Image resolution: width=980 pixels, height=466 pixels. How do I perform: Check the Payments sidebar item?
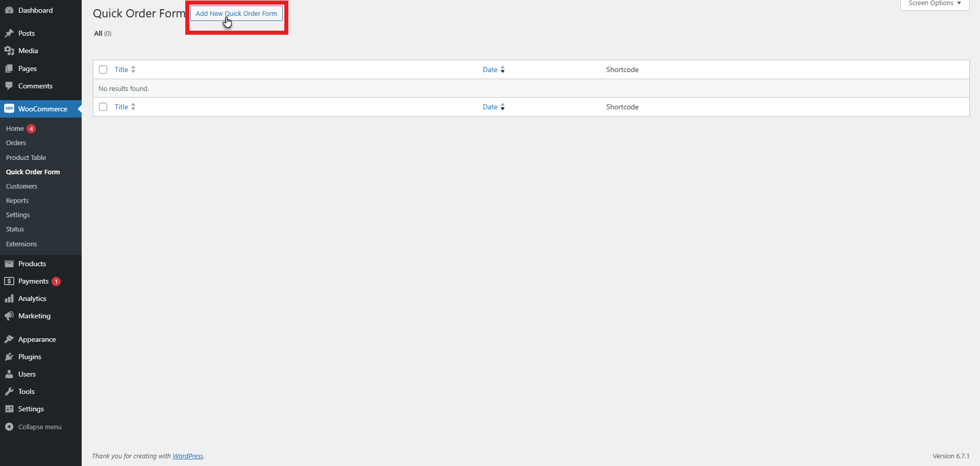34,281
